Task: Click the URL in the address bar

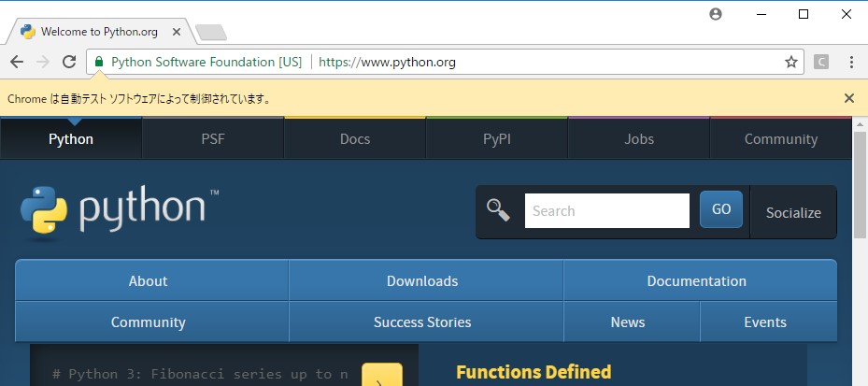Action: [387, 62]
